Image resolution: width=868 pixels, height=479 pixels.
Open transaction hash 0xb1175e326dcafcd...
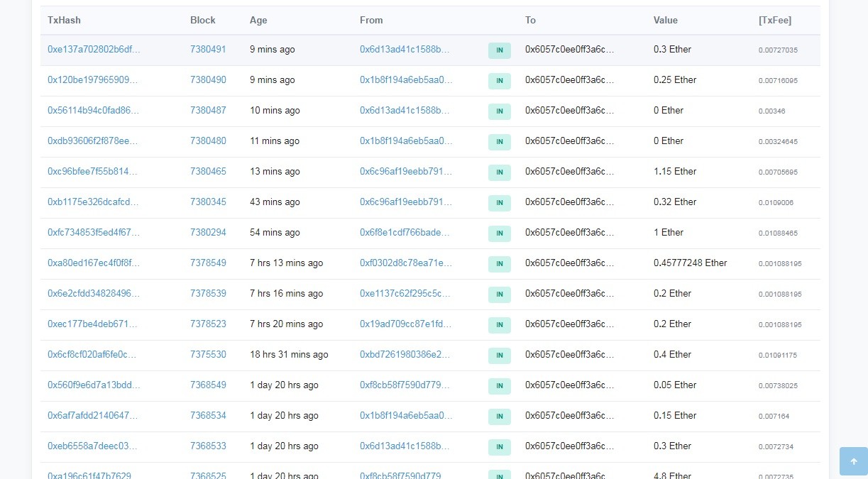93,202
